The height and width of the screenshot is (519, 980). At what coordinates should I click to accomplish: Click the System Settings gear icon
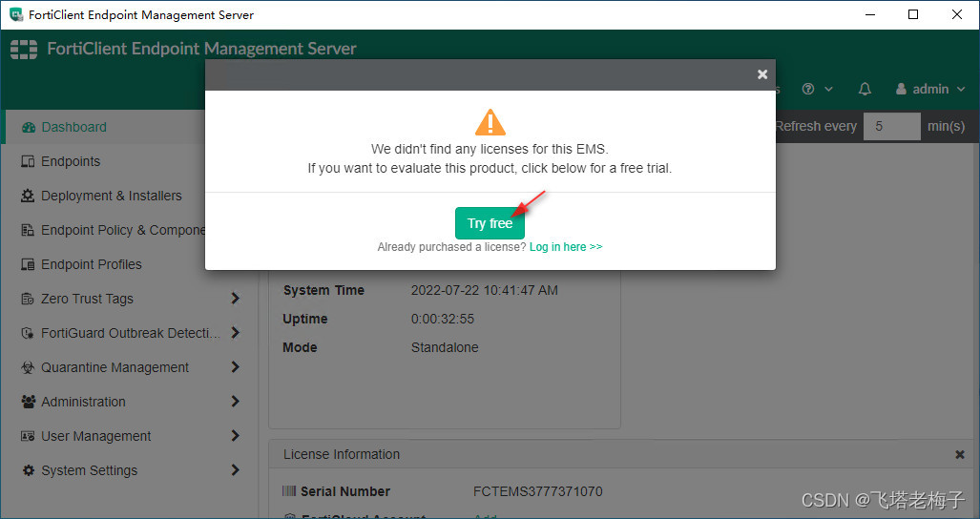tap(28, 471)
